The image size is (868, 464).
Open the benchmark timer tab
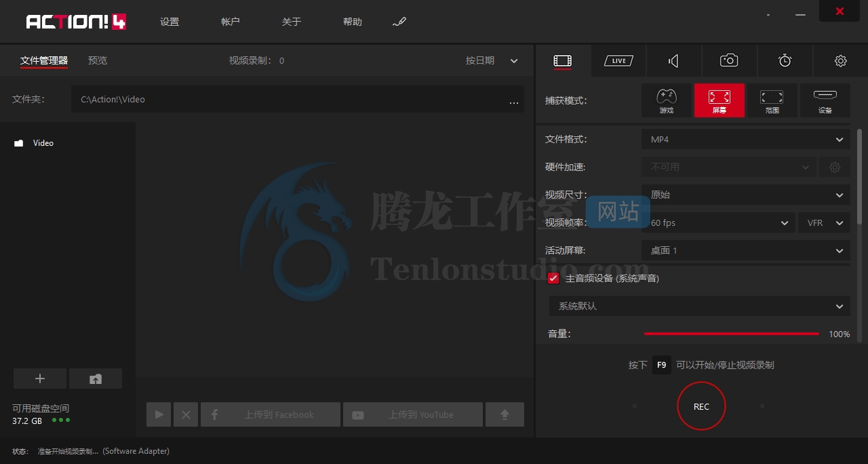click(x=785, y=60)
